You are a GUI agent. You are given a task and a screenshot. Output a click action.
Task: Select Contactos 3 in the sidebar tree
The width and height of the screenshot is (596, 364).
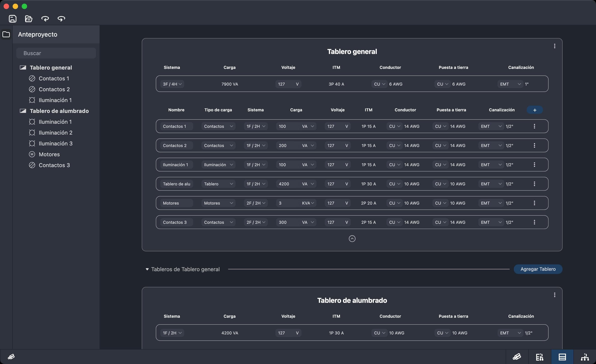54,165
